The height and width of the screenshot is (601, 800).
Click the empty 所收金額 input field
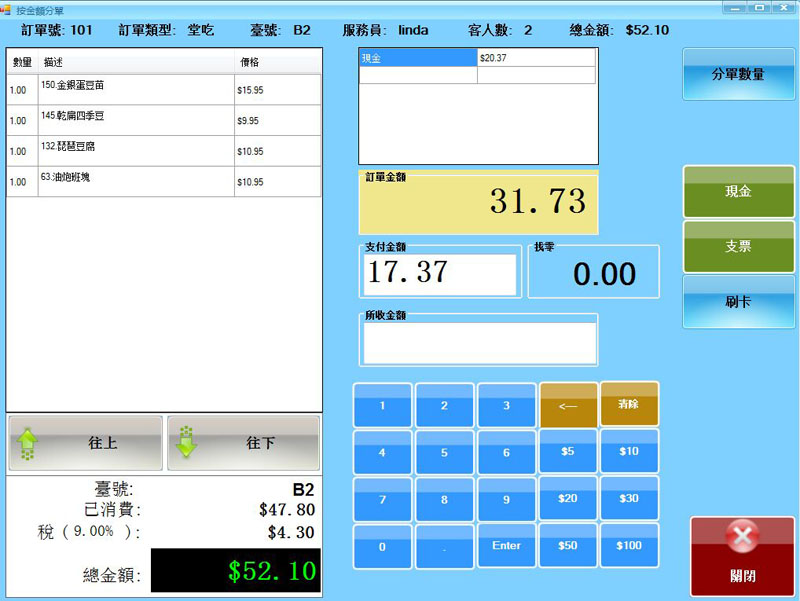tap(480, 343)
